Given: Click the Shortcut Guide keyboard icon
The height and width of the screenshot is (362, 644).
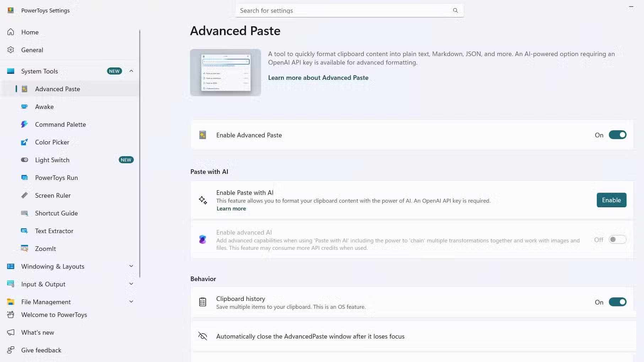Looking at the screenshot, I should (x=25, y=213).
